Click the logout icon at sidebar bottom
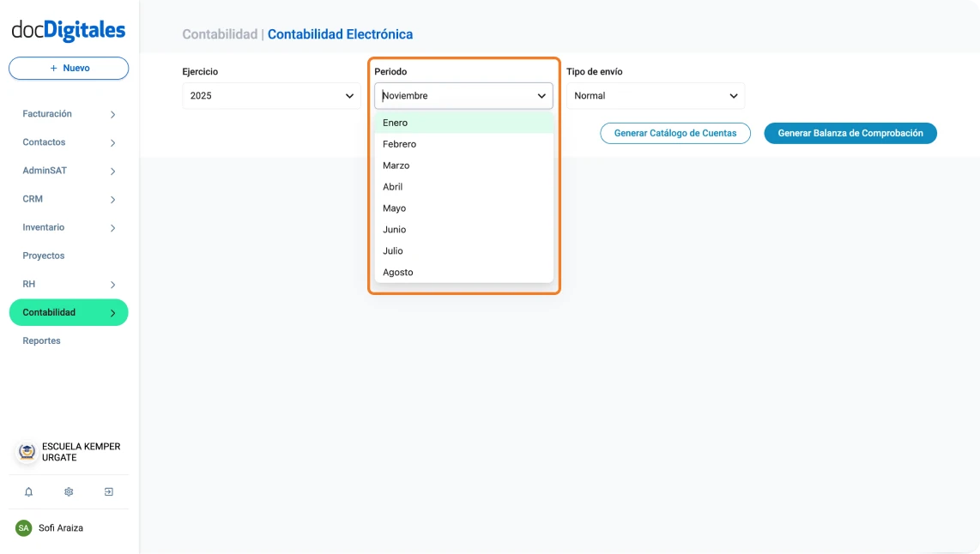The image size is (980, 554). [x=108, y=491]
